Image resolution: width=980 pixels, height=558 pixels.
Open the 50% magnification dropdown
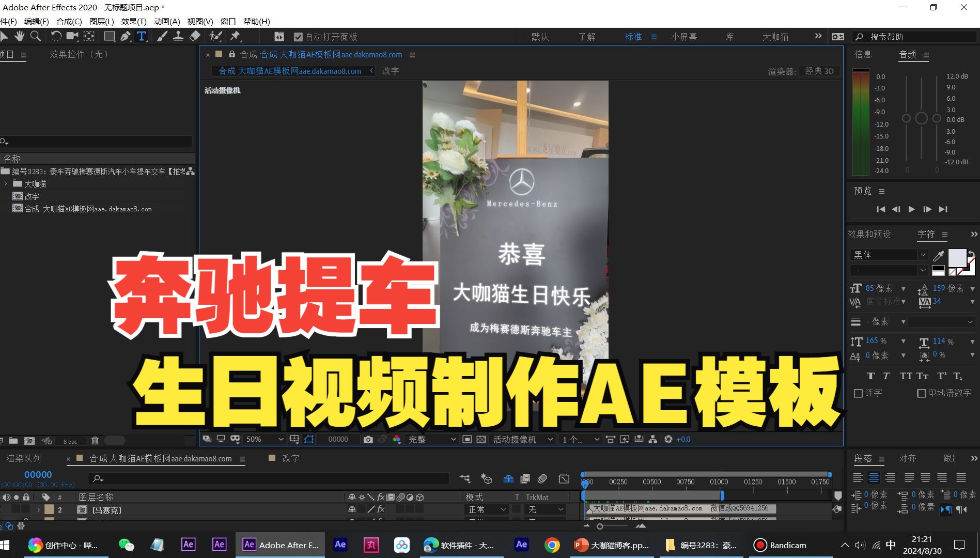click(x=265, y=439)
